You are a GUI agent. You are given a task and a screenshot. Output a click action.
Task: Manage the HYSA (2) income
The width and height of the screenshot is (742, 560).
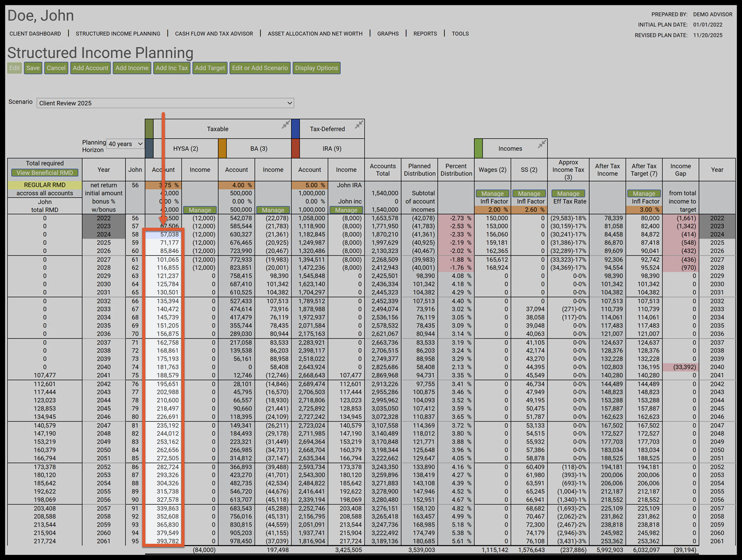(x=200, y=210)
